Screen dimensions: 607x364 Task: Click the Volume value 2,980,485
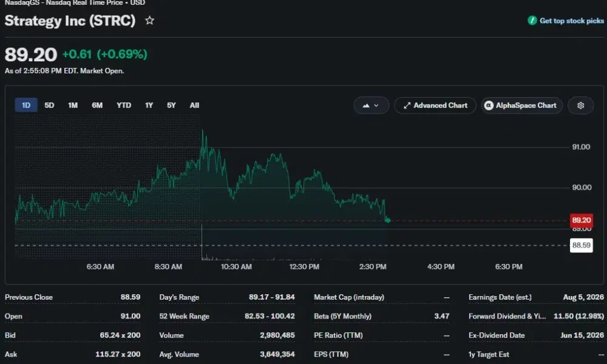click(x=277, y=335)
